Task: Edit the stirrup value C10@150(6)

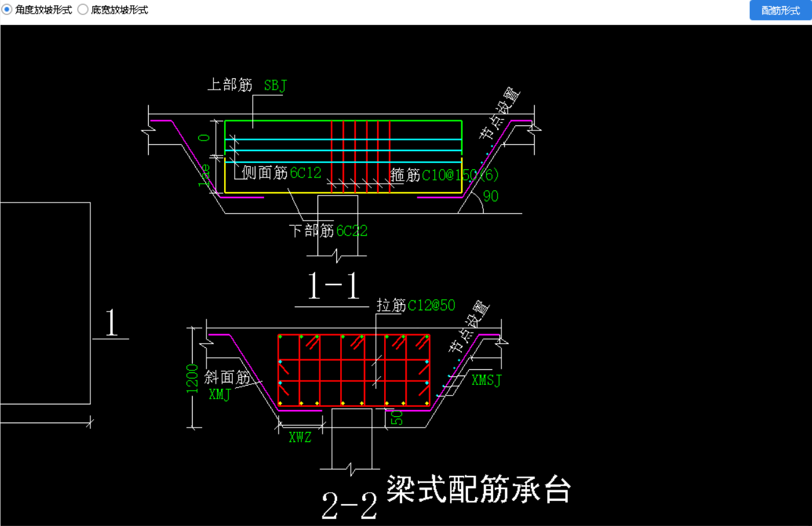Action: (461, 175)
